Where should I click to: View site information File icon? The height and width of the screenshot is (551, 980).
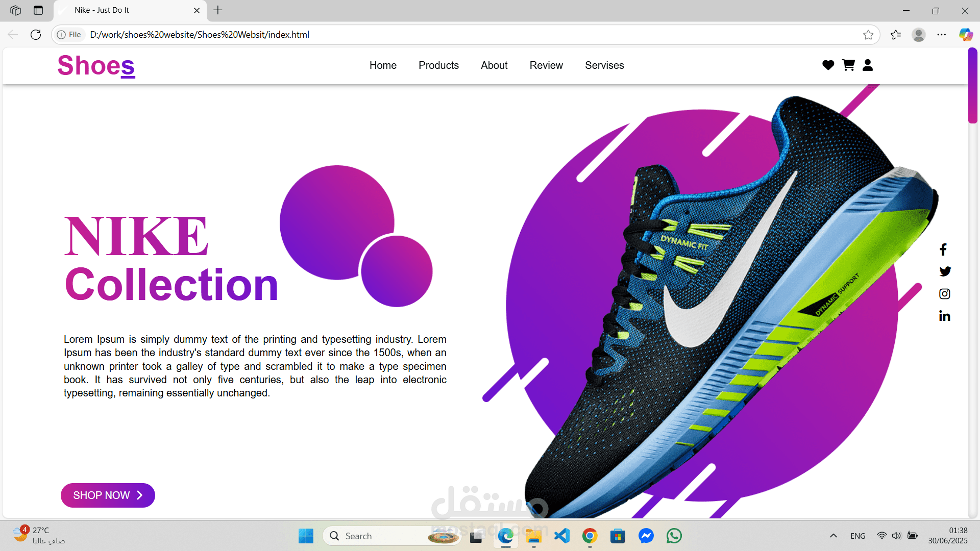tap(69, 35)
